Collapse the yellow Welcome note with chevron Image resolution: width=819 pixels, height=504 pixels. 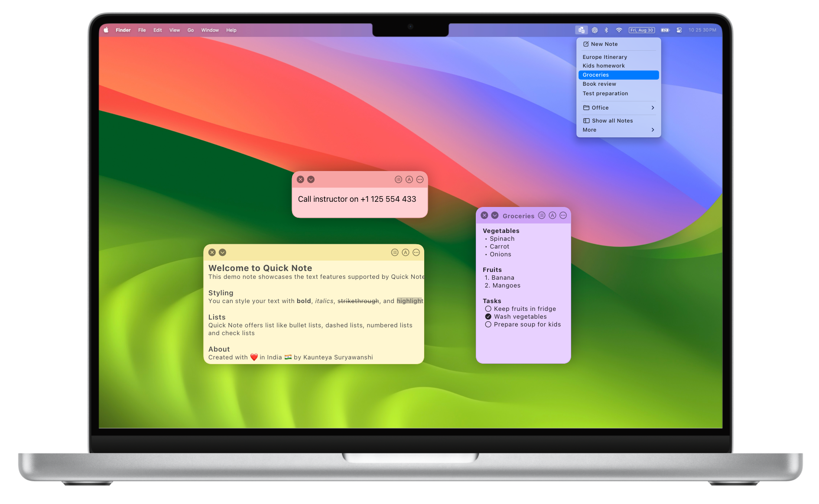(222, 252)
